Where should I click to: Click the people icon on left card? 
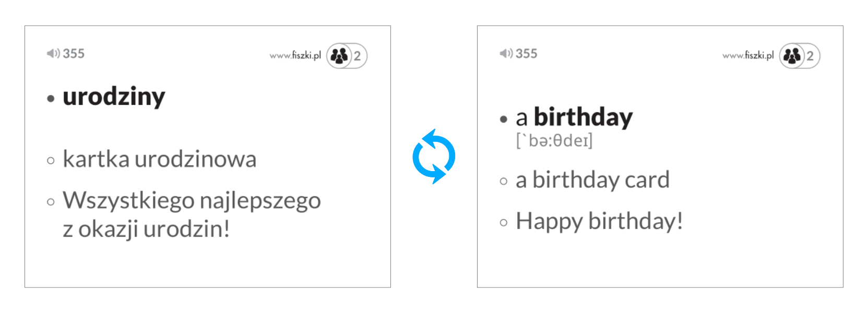339,55
